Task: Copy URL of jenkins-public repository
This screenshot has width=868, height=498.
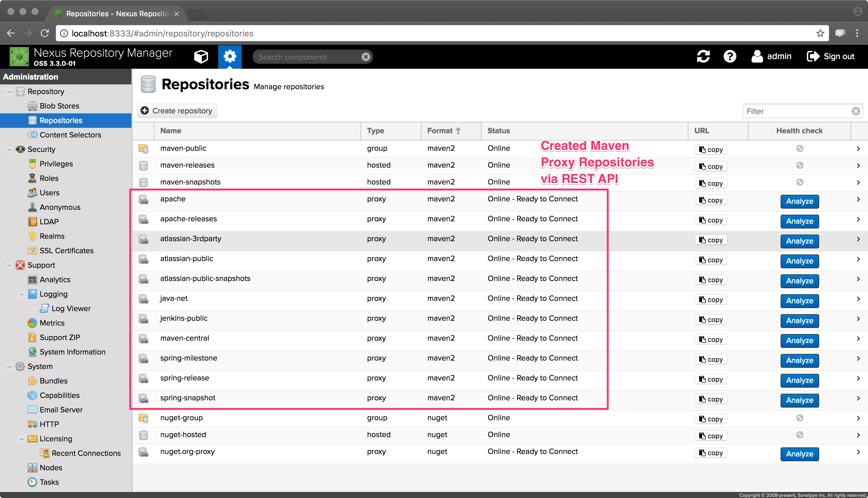Action: (710, 320)
